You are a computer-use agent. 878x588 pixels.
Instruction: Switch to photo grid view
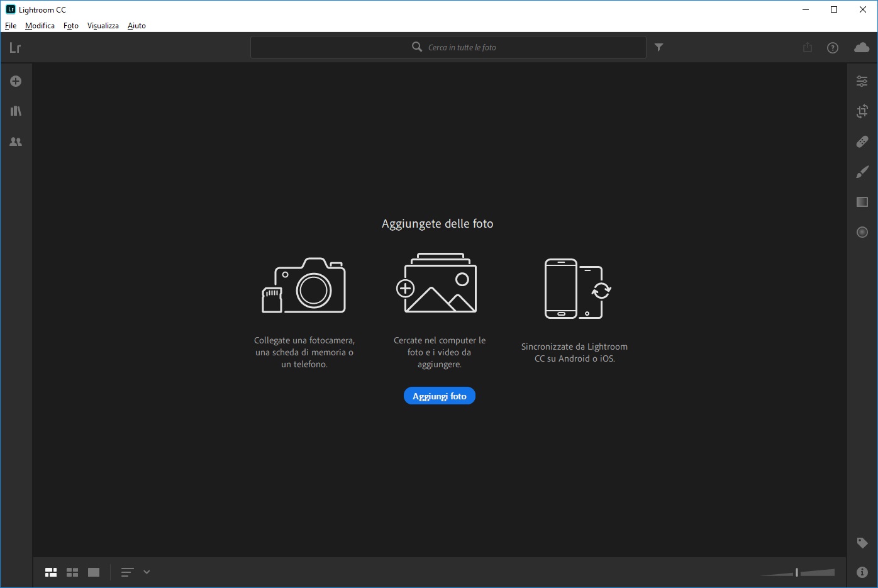51,572
